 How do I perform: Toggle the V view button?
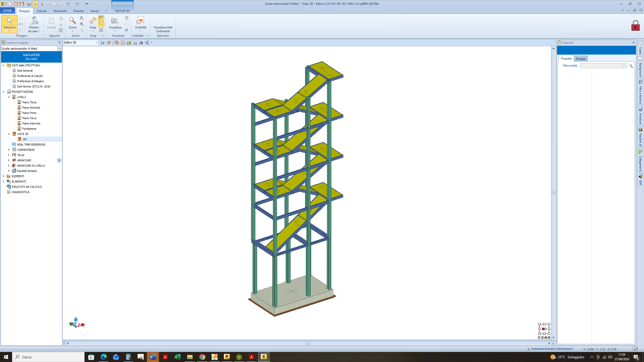pyautogui.click(x=549, y=338)
